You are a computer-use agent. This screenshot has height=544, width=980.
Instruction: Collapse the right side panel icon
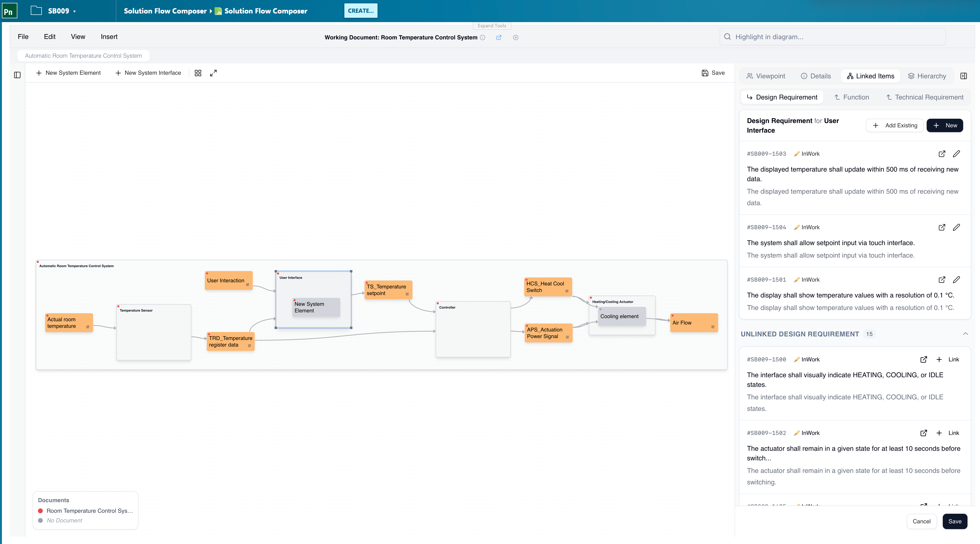pos(964,76)
